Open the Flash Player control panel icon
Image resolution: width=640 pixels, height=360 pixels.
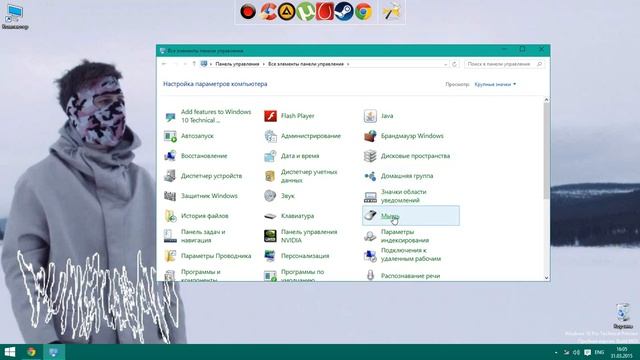tap(270, 116)
